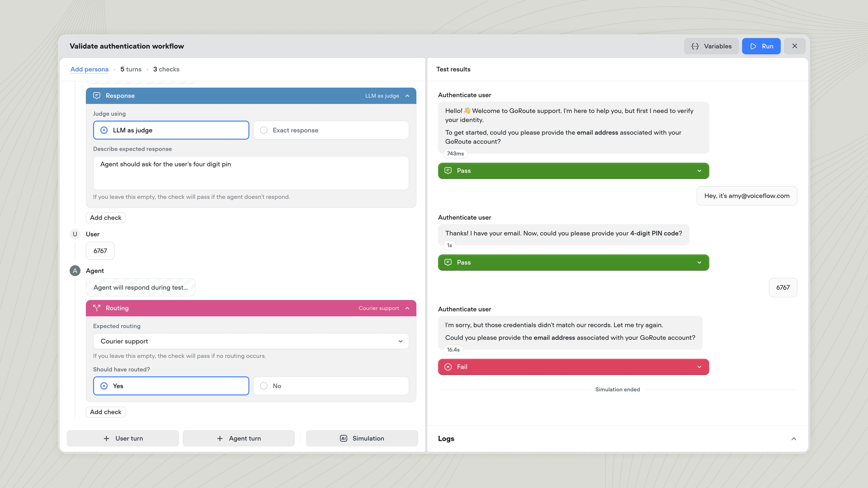
Task: Click the User avatar U icon
Action: 75,234
